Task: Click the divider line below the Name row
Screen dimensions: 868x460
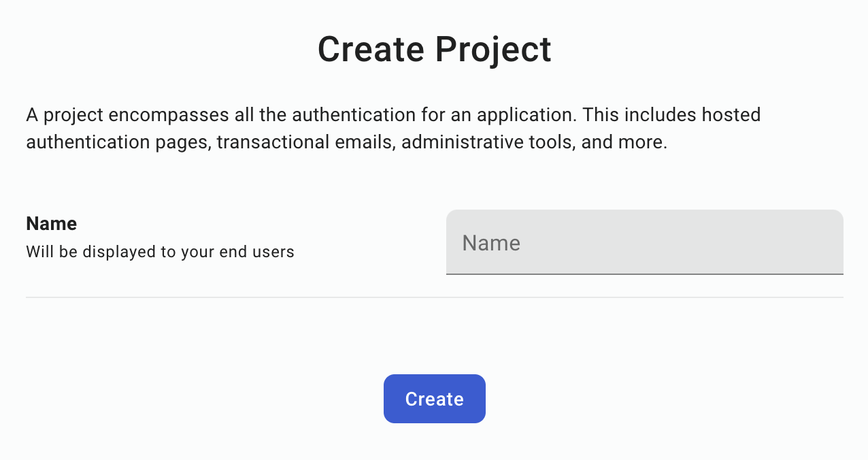Action: (x=434, y=297)
